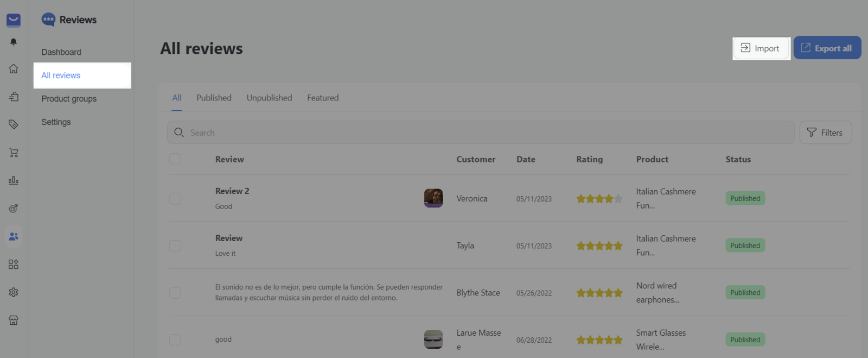Switch to the Unpublished tab
868x358 pixels.
269,98
